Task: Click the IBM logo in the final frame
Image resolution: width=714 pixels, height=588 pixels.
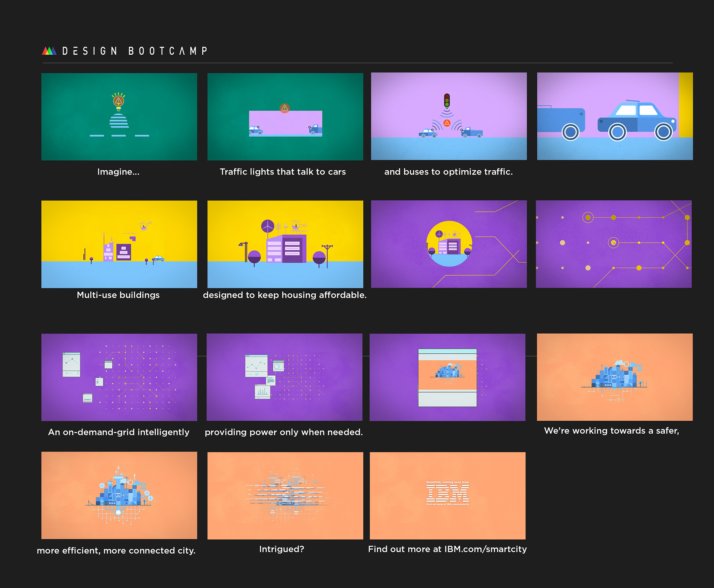Action: (447, 493)
